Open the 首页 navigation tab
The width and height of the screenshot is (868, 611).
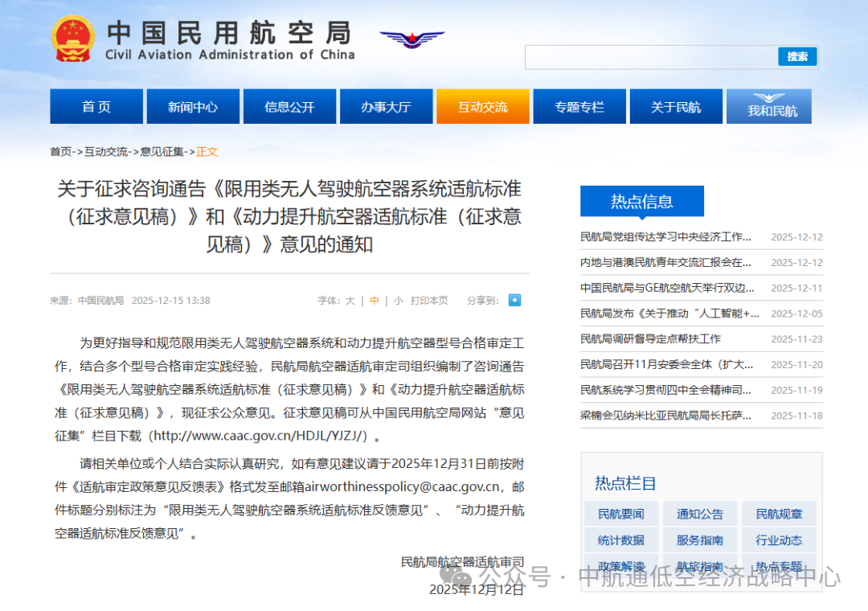coord(96,107)
